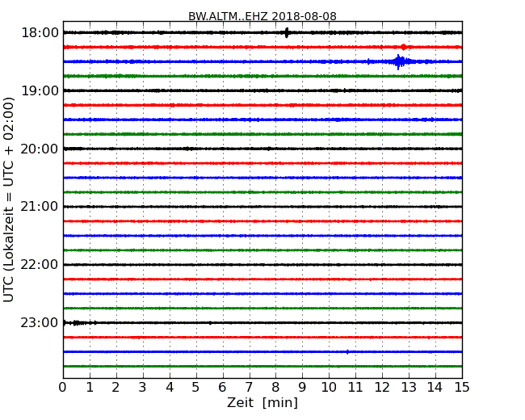Select the '21:00' time label

coord(40,207)
